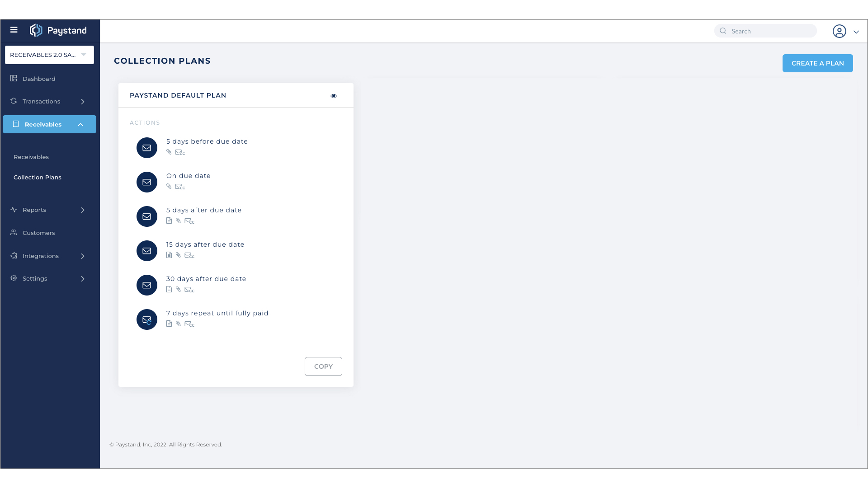868x488 pixels.
Task: Click email icon for 15 days after due date
Action: (147, 251)
